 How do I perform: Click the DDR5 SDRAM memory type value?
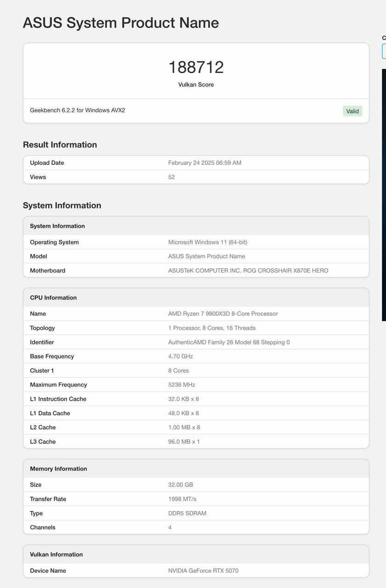[x=187, y=513]
